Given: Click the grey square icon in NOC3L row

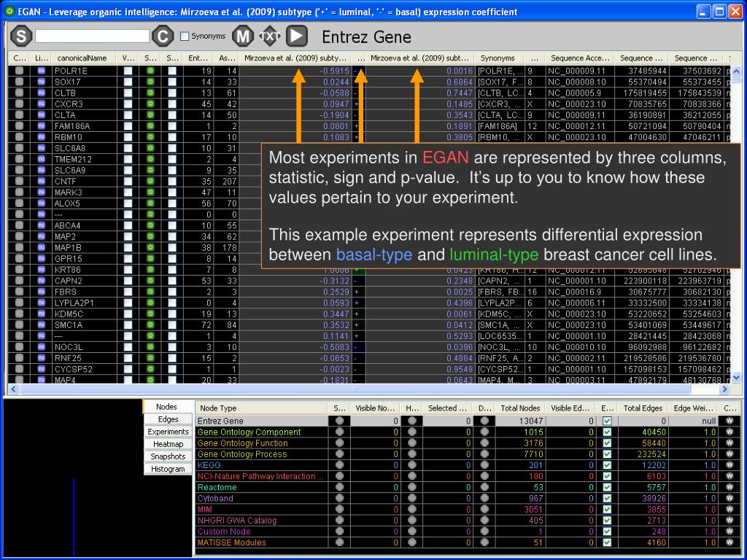Looking at the screenshot, I should click(x=19, y=347).
